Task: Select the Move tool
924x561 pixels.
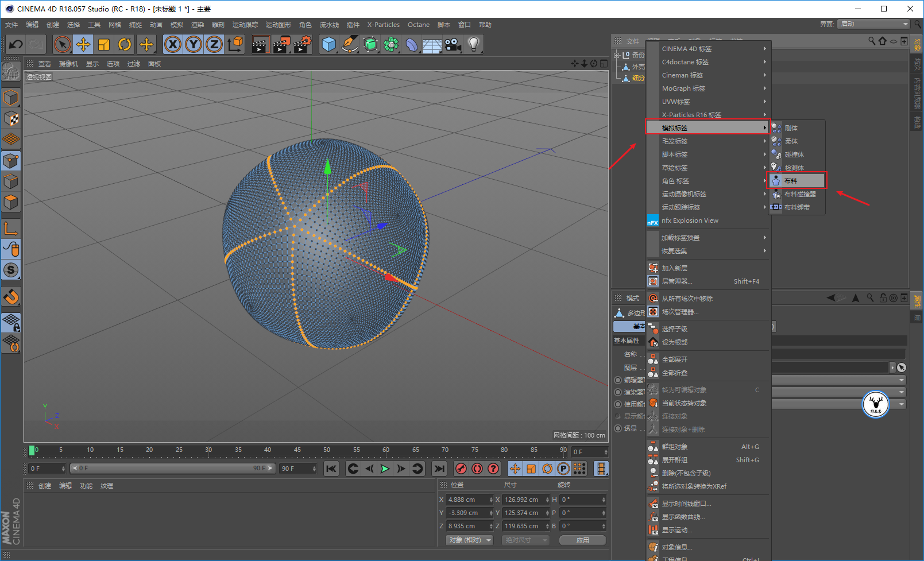Action: tap(83, 44)
